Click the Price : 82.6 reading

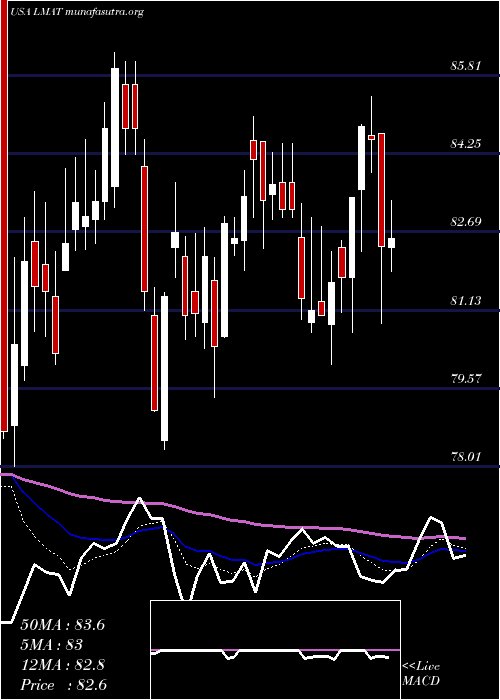[63, 685]
